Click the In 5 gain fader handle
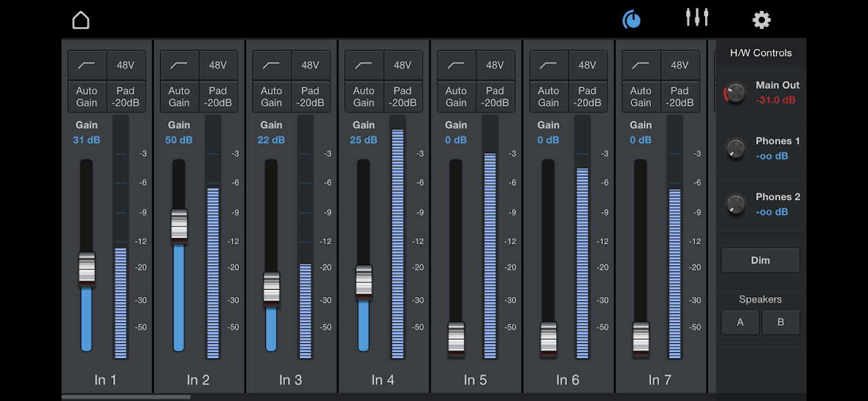This screenshot has height=401, width=868. [456, 339]
